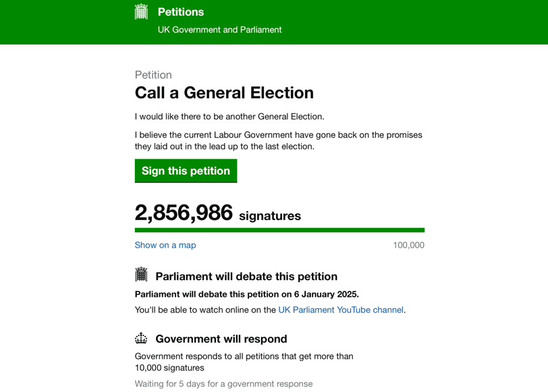Sign this petition
The image size is (548, 392).
point(186,171)
